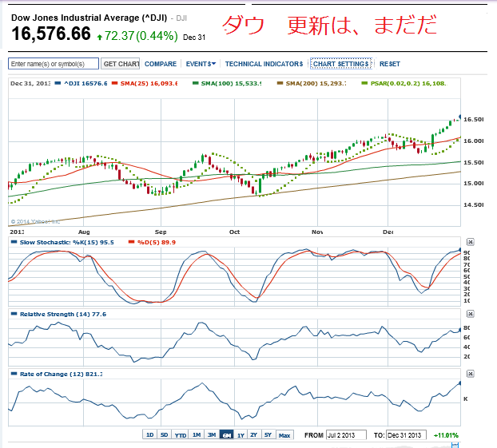
Task: Close the Relative Strength indicator panel
Action: pos(471,314)
